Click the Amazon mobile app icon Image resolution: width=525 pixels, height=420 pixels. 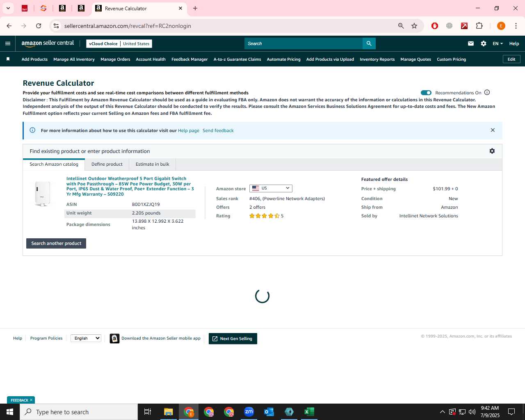pos(115,338)
